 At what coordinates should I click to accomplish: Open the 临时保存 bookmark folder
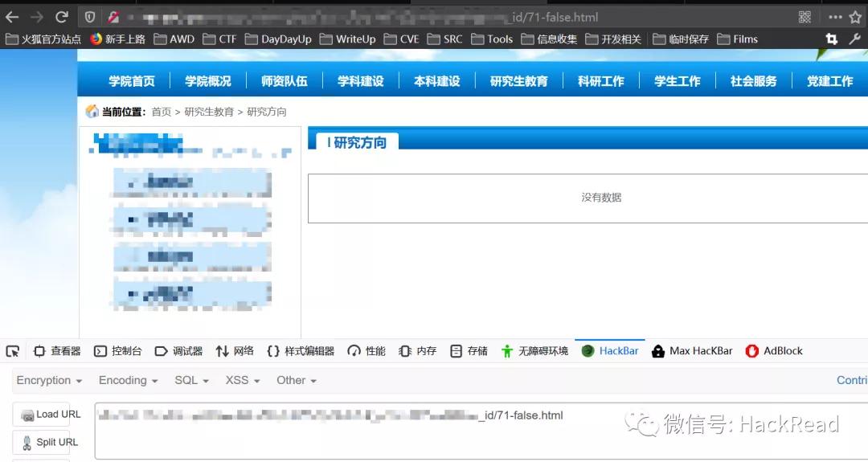pyautogui.click(x=681, y=39)
